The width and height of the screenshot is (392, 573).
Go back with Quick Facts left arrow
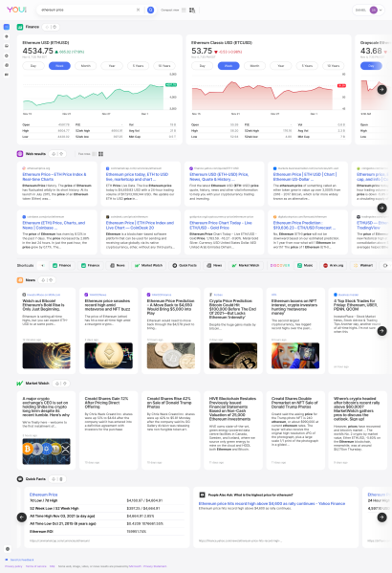pyautogui.click(x=22, y=518)
